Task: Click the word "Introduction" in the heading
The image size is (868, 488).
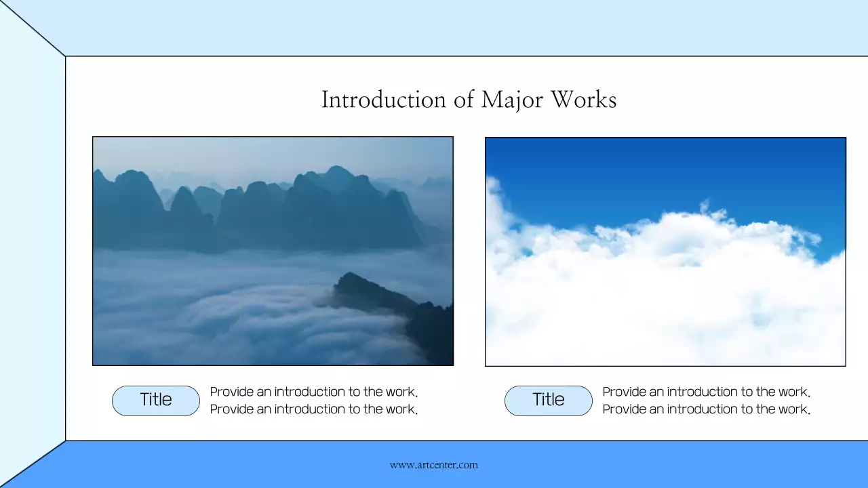Action: [383, 100]
